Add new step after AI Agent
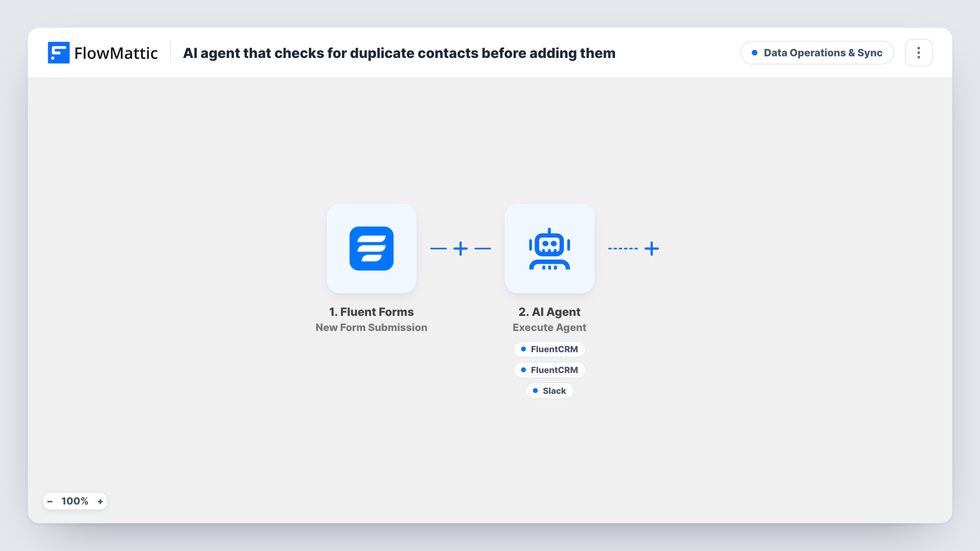 (652, 248)
